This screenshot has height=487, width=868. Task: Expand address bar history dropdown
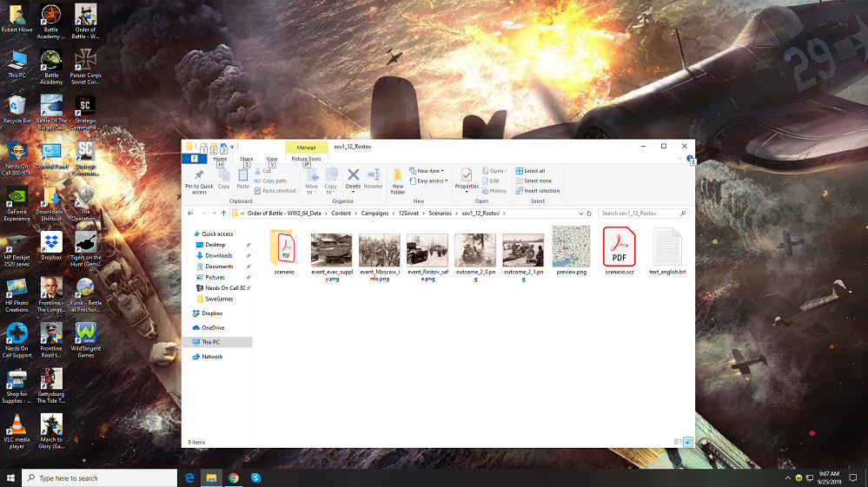pos(580,214)
